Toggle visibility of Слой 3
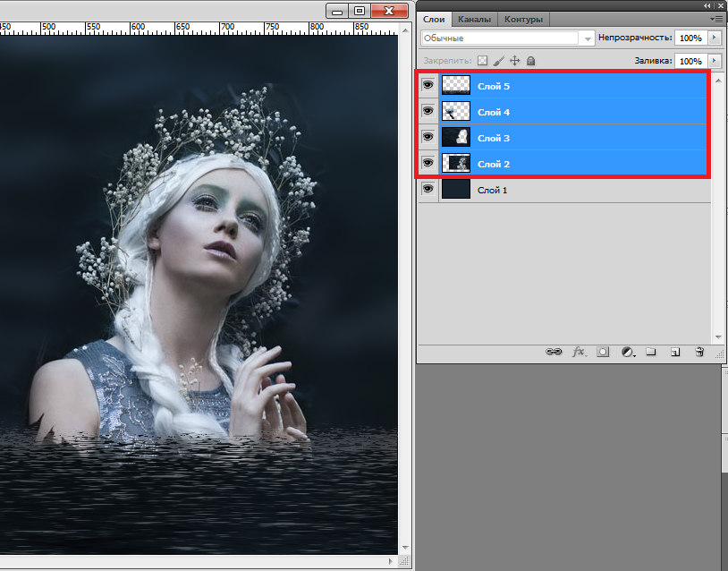This screenshot has height=571, width=728. coord(428,137)
